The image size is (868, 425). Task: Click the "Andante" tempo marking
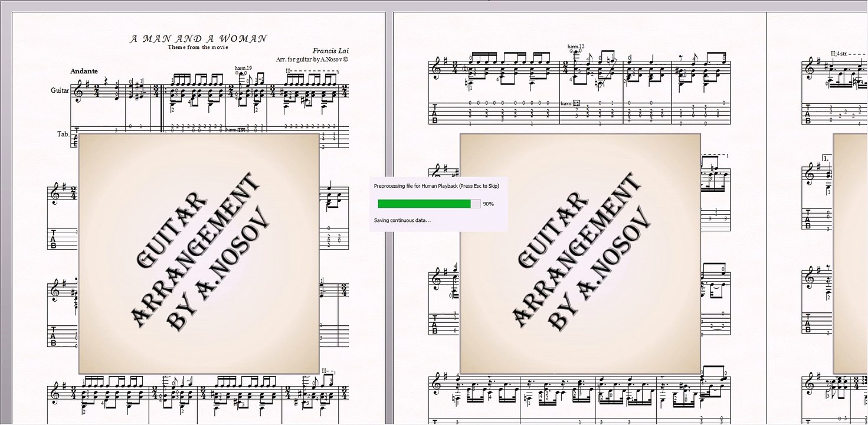84,71
